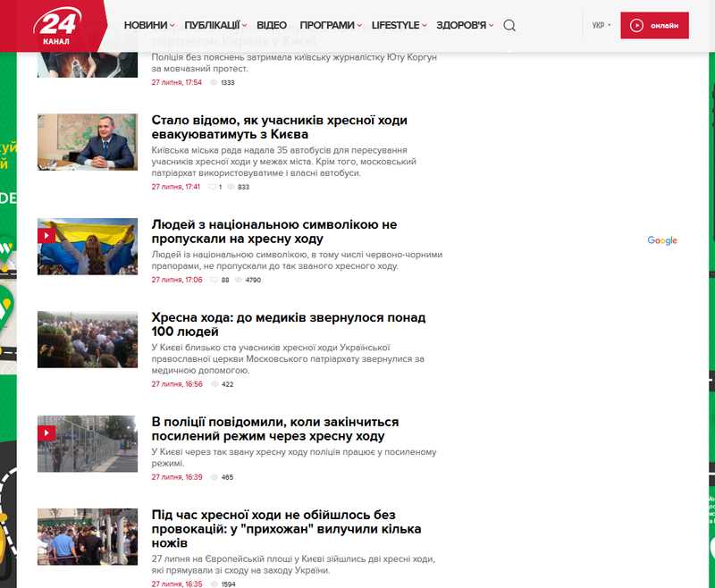Click the comment icon beside 1 comment
The width and height of the screenshot is (715, 588).
212,187
